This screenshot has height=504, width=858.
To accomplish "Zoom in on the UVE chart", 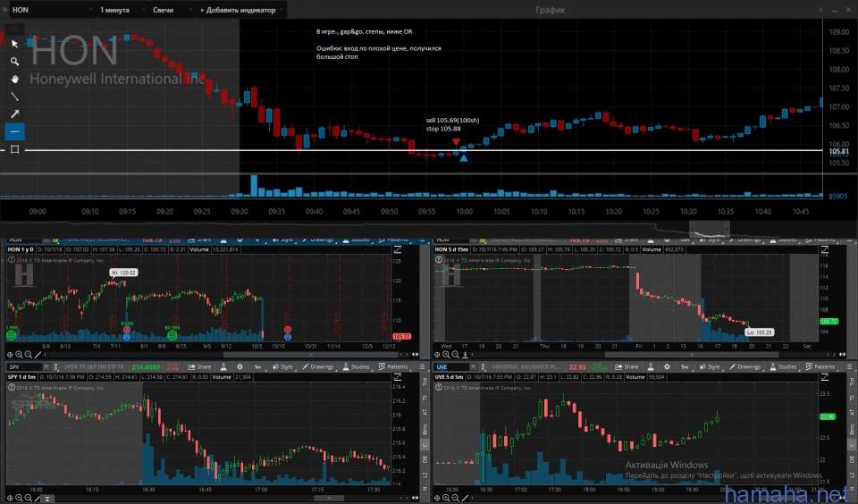I will pyautogui.click(x=447, y=498).
